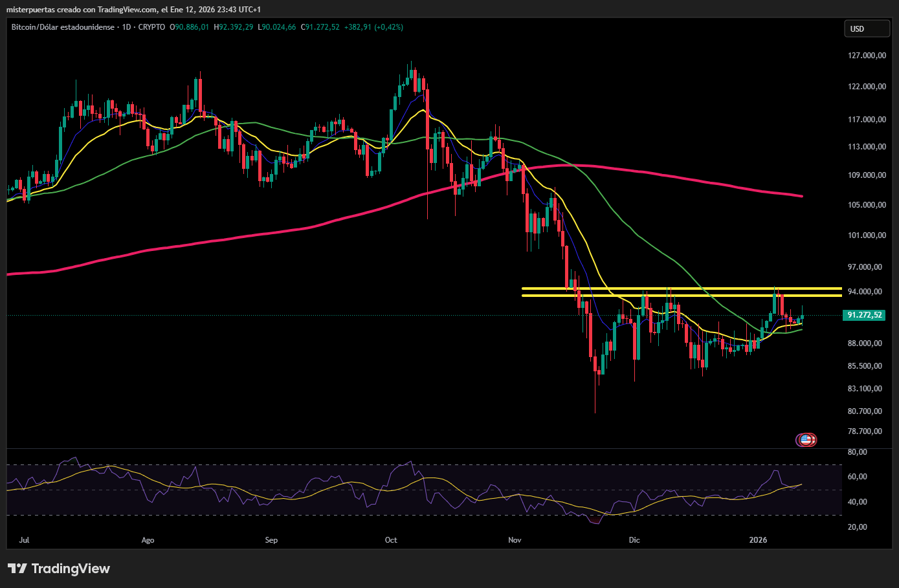This screenshot has height=588, width=899.
Task: Click the RSI 60,00 scale label
Action: click(x=857, y=477)
